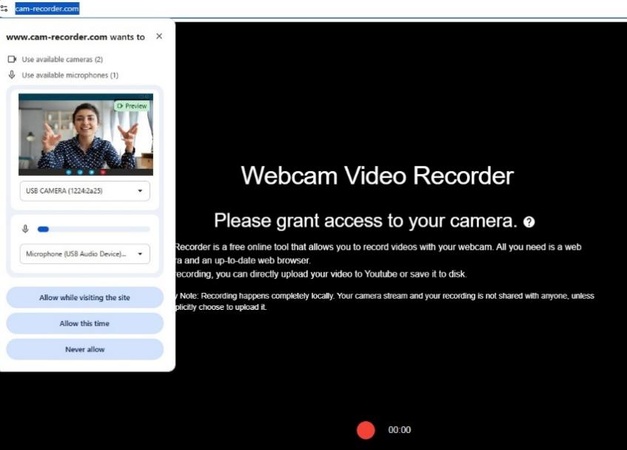Open the USB CAMERA device dropdown
Viewport: 627px width, 450px height.
pos(85,191)
